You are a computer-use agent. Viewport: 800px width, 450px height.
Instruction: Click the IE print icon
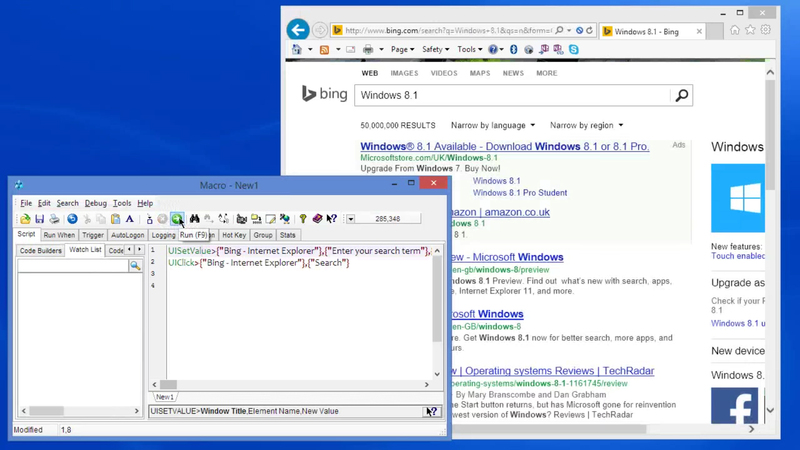[x=368, y=49]
